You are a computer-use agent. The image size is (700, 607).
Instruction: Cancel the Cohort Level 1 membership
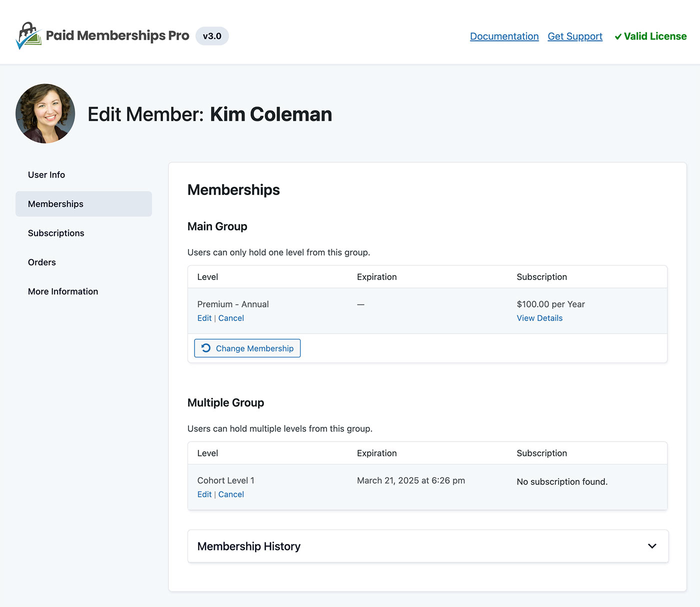[x=231, y=494]
